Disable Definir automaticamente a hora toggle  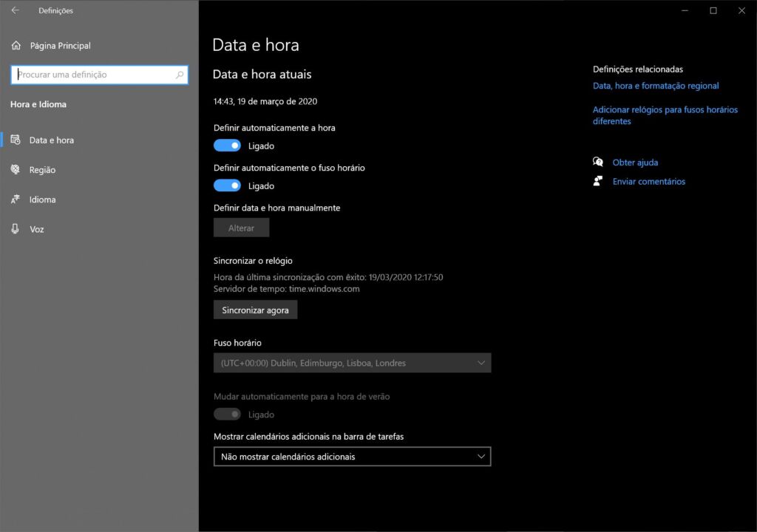227,146
